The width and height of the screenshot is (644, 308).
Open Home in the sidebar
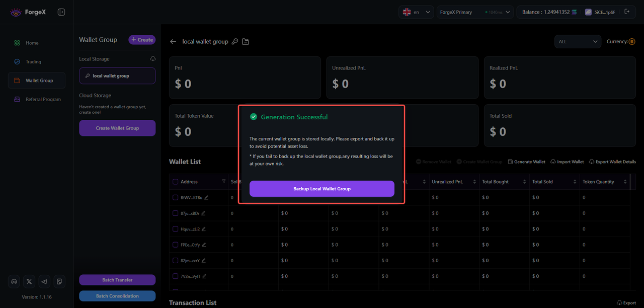coord(37,43)
